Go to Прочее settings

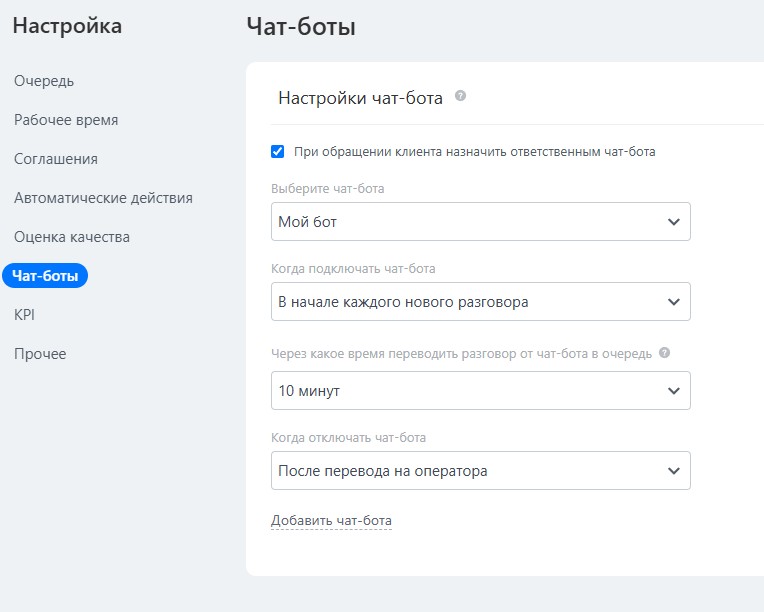(40, 354)
